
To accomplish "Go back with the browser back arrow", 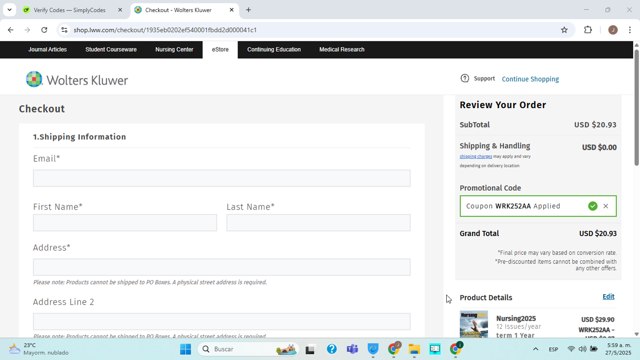I will pos(11,30).
